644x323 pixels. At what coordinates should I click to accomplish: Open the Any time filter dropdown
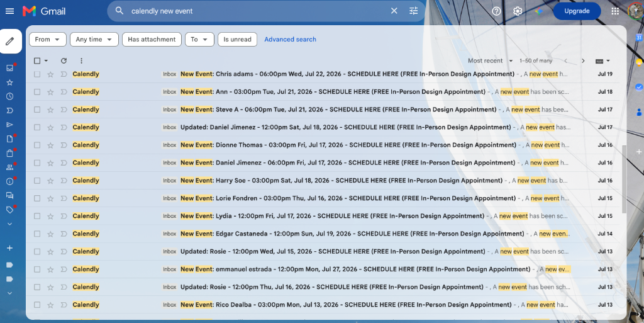coord(94,40)
